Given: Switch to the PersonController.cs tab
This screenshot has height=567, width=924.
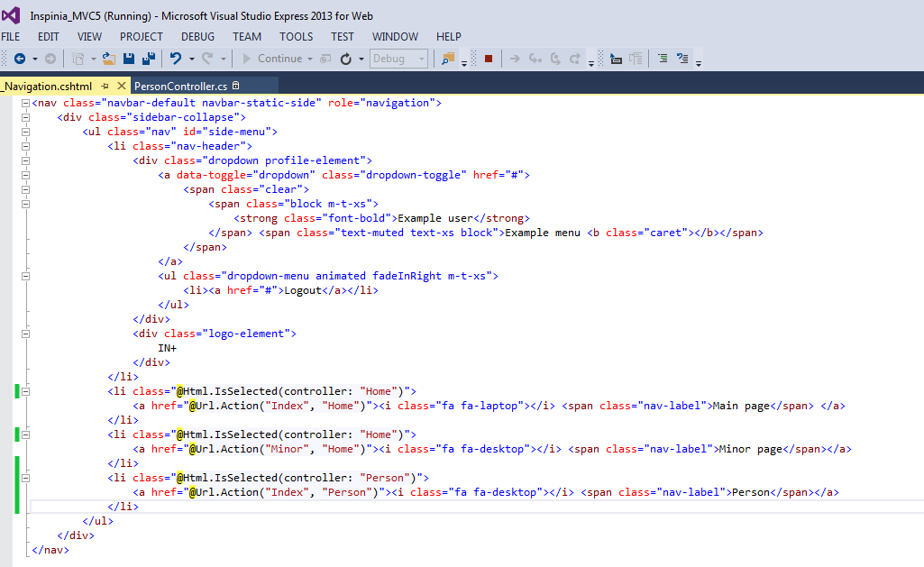Looking at the screenshot, I should [x=180, y=87].
